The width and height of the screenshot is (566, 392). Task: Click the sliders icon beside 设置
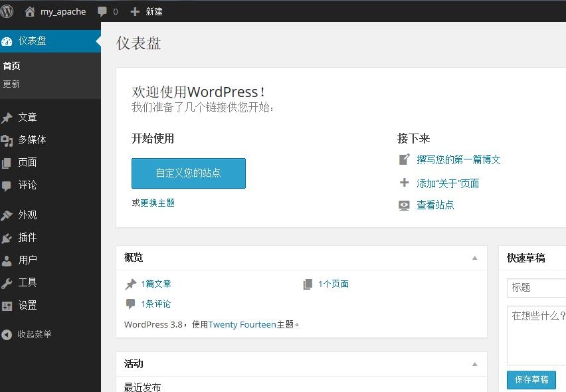(7, 306)
